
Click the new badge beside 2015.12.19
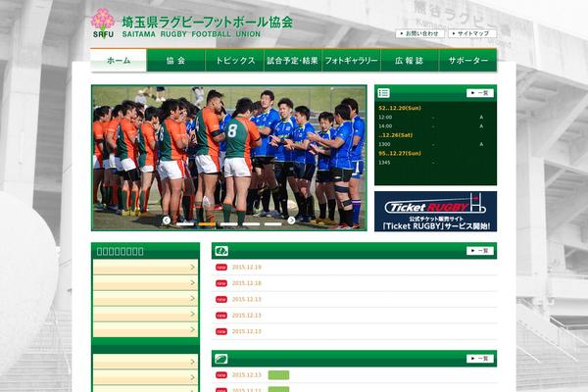221,268
